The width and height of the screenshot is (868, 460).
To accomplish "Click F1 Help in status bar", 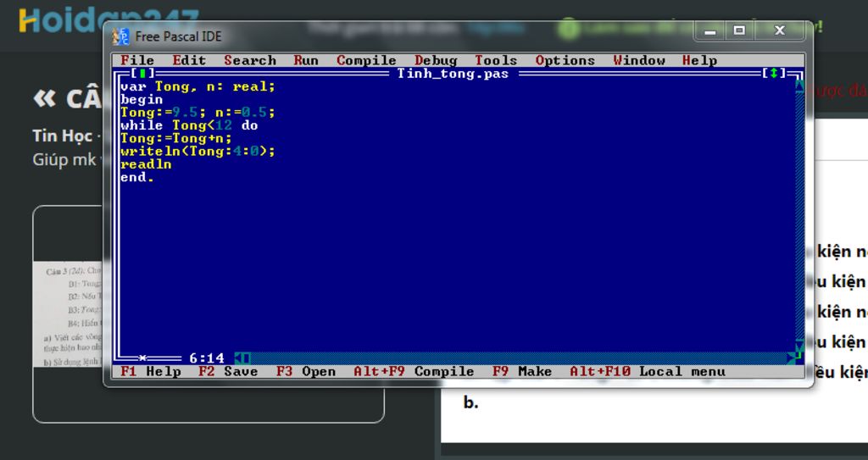I will coord(151,371).
